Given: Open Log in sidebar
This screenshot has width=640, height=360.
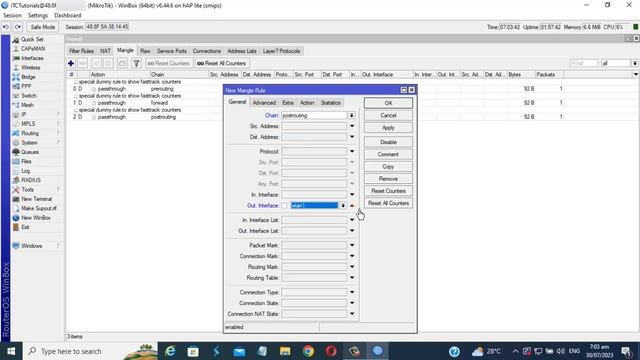Looking at the screenshot, I should click(x=25, y=171).
